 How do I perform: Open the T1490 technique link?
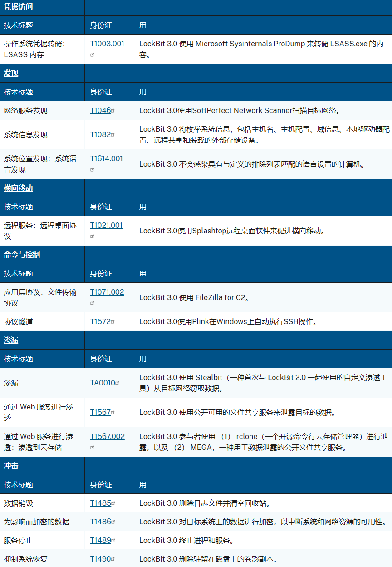point(100,559)
